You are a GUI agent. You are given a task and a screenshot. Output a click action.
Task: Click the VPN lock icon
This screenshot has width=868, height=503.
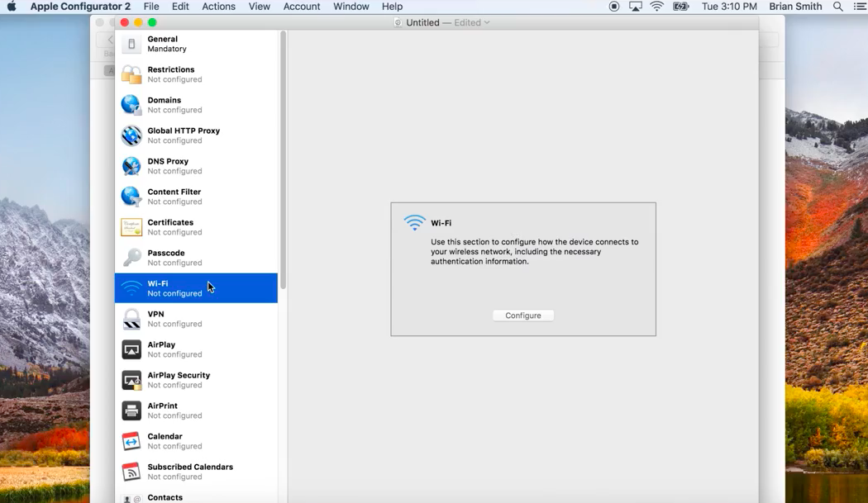tap(131, 319)
